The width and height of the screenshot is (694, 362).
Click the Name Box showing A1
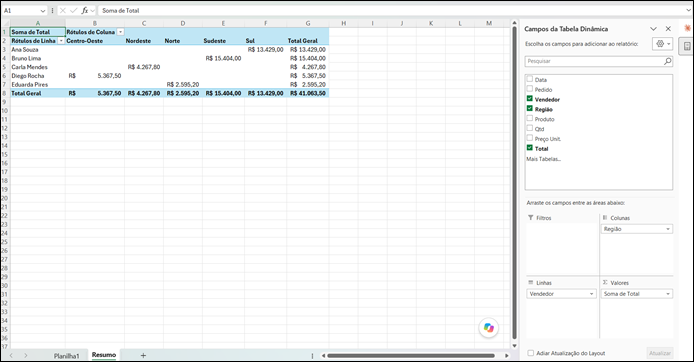coord(20,10)
